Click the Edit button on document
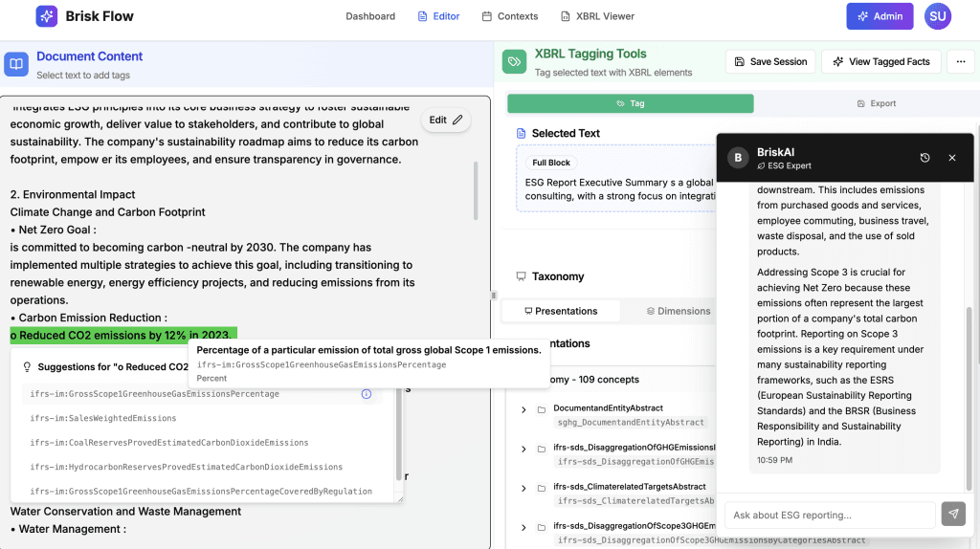The height and width of the screenshot is (549, 980). [x=446, y=120]
